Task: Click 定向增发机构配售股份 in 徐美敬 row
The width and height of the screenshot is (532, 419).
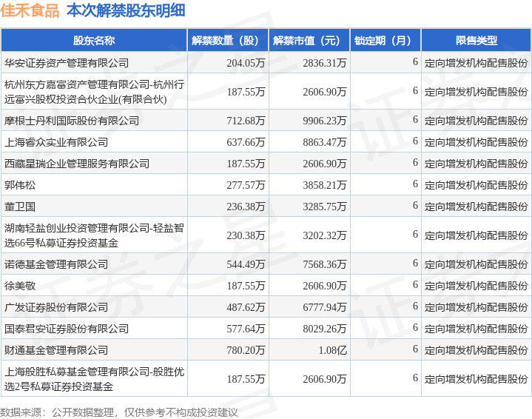Action: click(476, 286)
